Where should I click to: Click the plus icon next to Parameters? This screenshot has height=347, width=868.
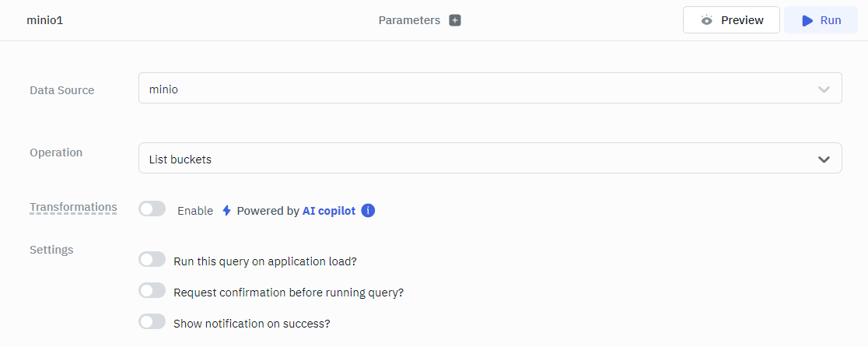455,20
